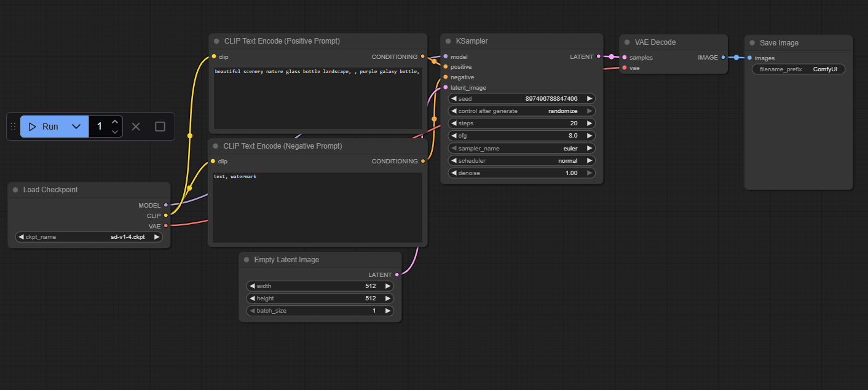The image size is (868, 390).
Task: Decrease steps with the left arrow
Action: coord(454,123)
